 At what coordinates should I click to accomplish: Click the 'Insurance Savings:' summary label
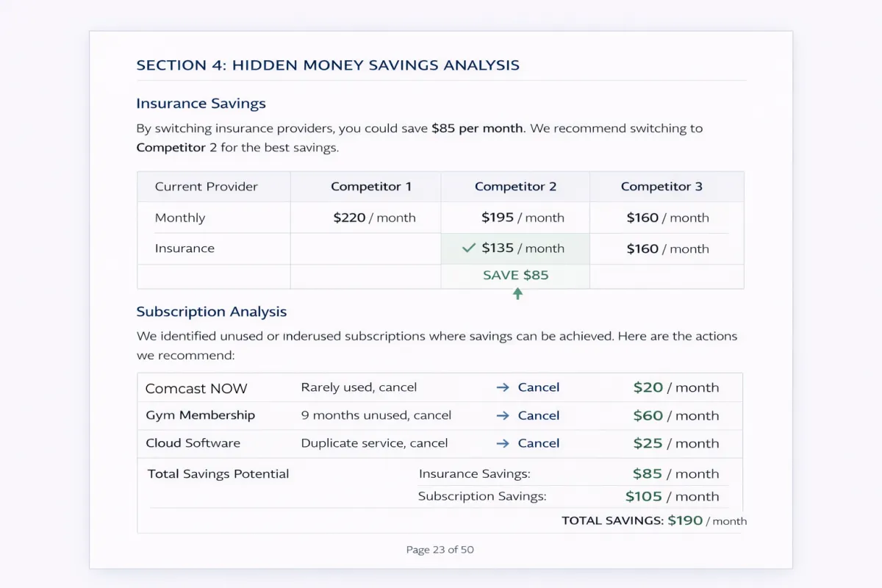pos(474,474)
